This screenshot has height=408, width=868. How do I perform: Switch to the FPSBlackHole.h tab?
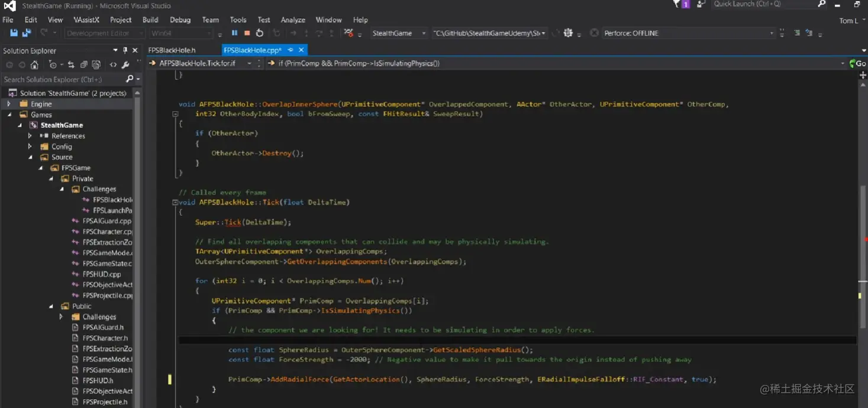(x=172, y=50)
